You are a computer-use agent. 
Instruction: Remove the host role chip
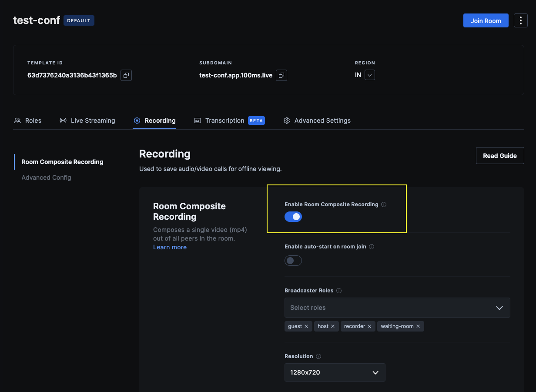tap(333, 326)
